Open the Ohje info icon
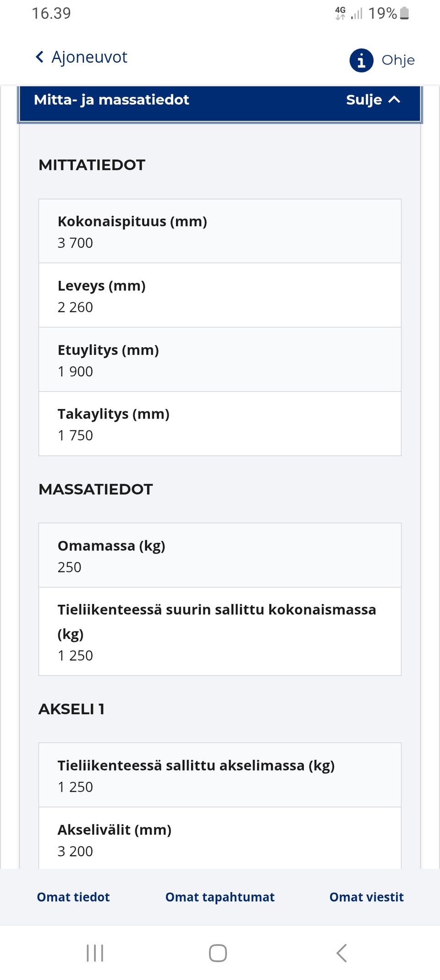 click(361, 60)
